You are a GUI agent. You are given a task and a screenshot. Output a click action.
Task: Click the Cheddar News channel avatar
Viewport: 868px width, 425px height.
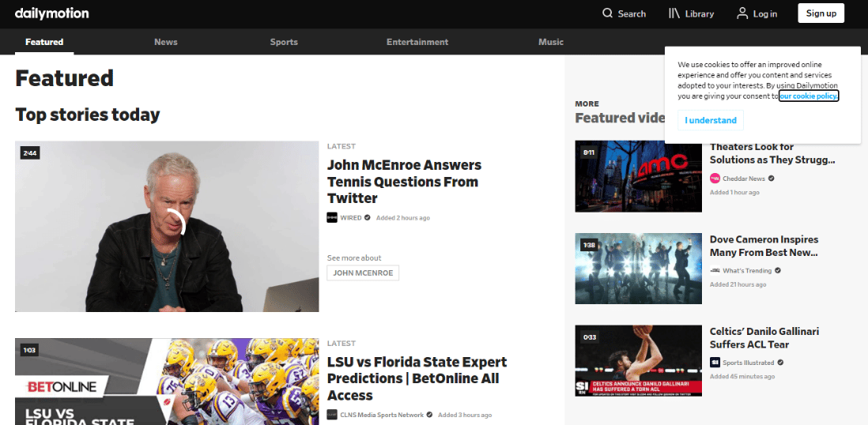tap(715, 179)
